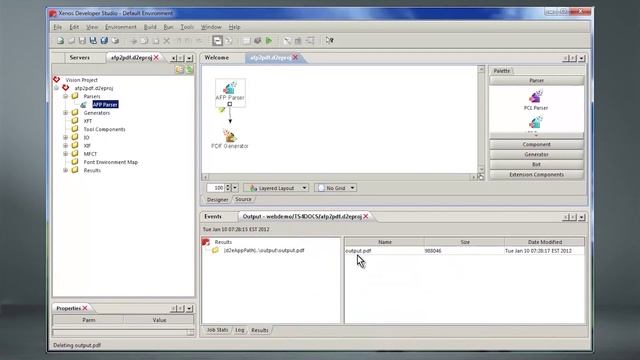The width and height of the screenshot is (640, 360).
Task: Click the green Run play icon in toolbar
Action: click(269, 40)
